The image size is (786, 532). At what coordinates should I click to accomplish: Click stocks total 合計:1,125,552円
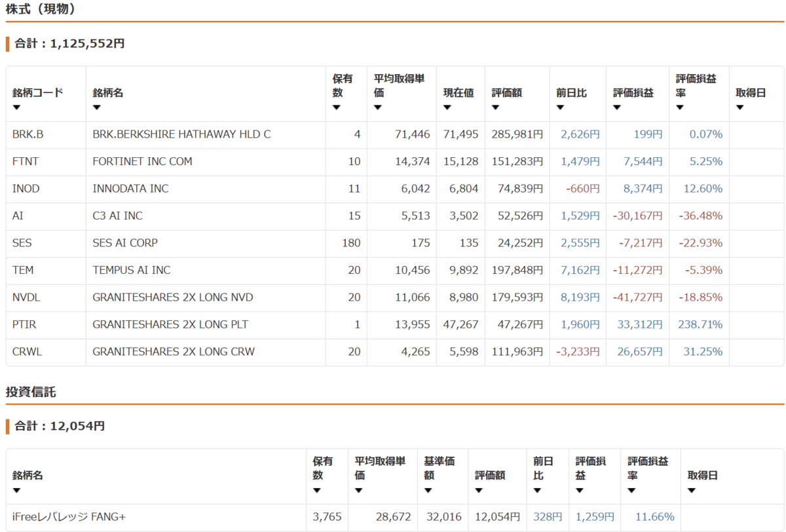coord(69,44)
